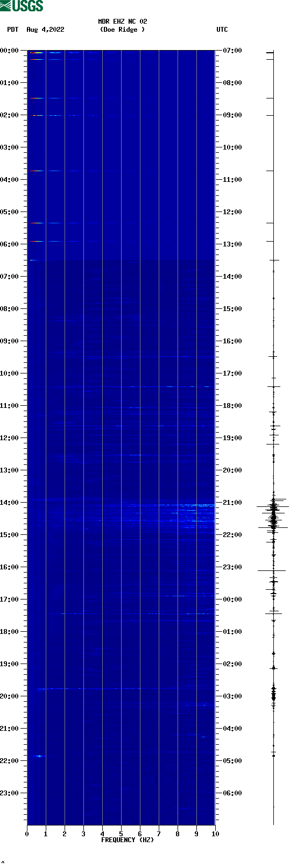Screen dimensions: 297x868
Task: Click the bright spot near 22:00 spectrogram
Action: (x=38, y=756)
